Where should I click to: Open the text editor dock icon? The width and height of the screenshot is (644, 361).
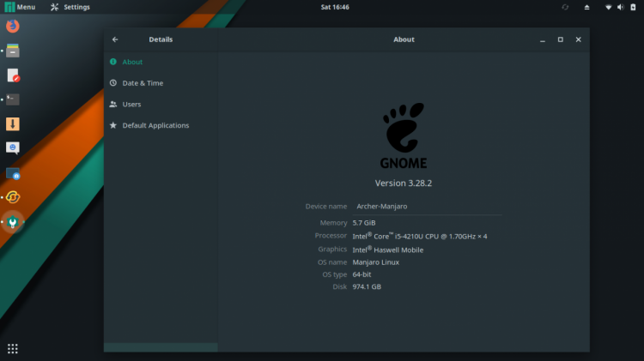pos(13,75)
